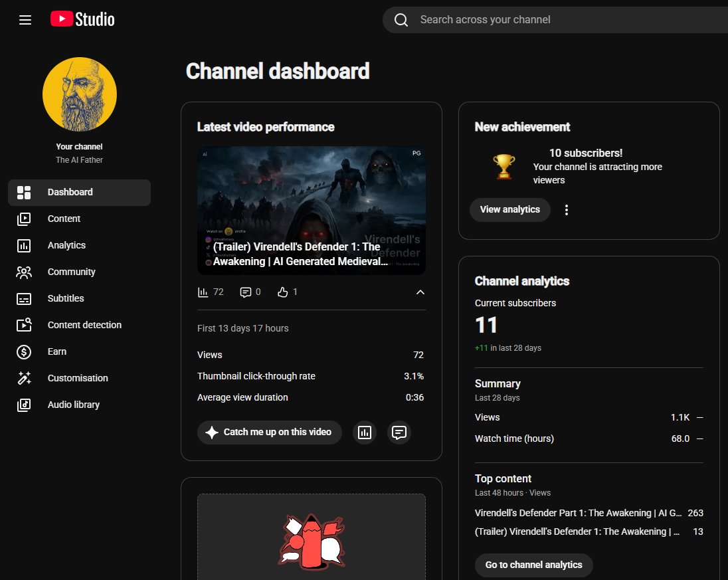Select Content detection in the sidebar

tap(80, 325)
